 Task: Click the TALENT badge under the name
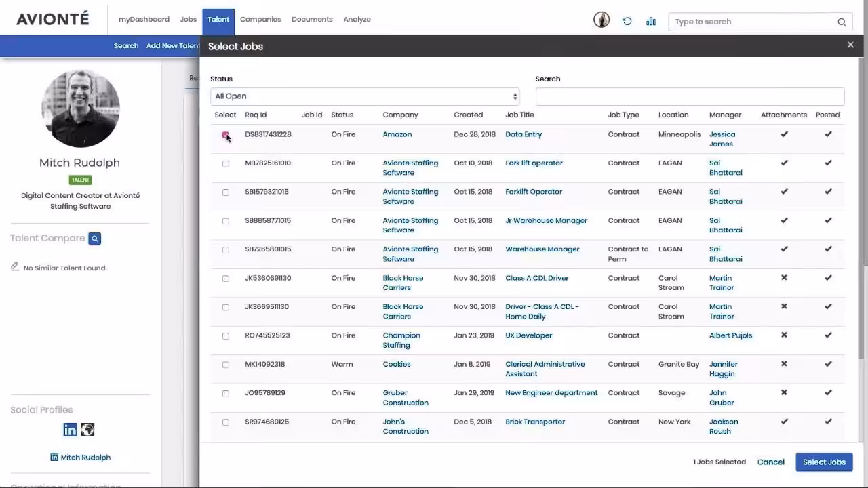point(81,180)
